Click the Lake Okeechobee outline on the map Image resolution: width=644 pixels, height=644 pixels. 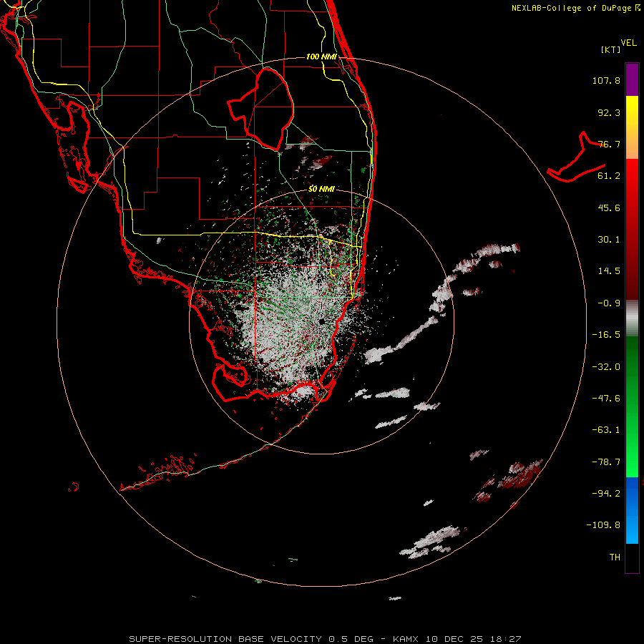[x=261, y=109]
